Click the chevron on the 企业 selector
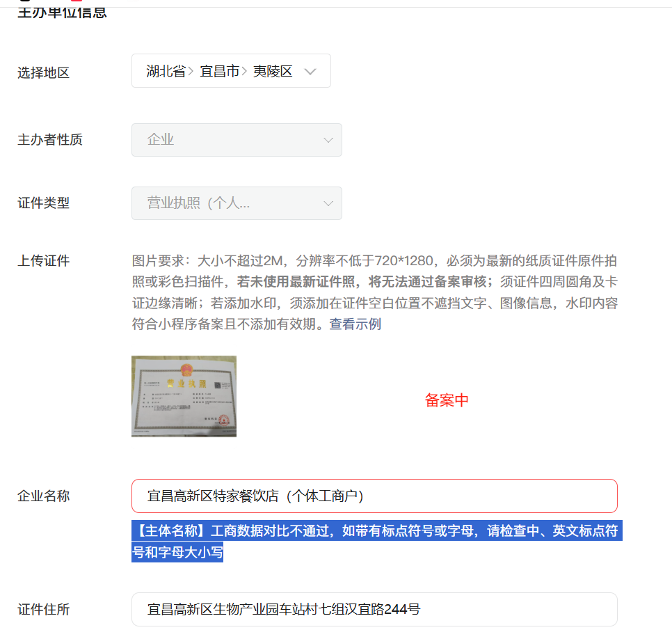The image size is (672, 639). 328,140
